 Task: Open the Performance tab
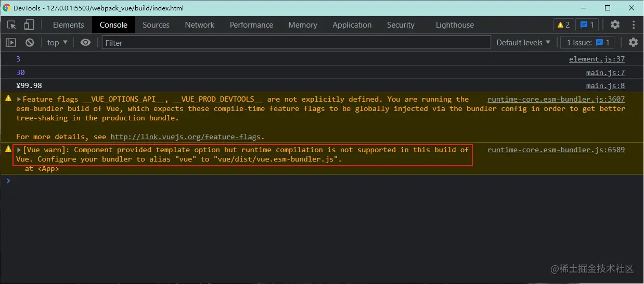[251, 25]
